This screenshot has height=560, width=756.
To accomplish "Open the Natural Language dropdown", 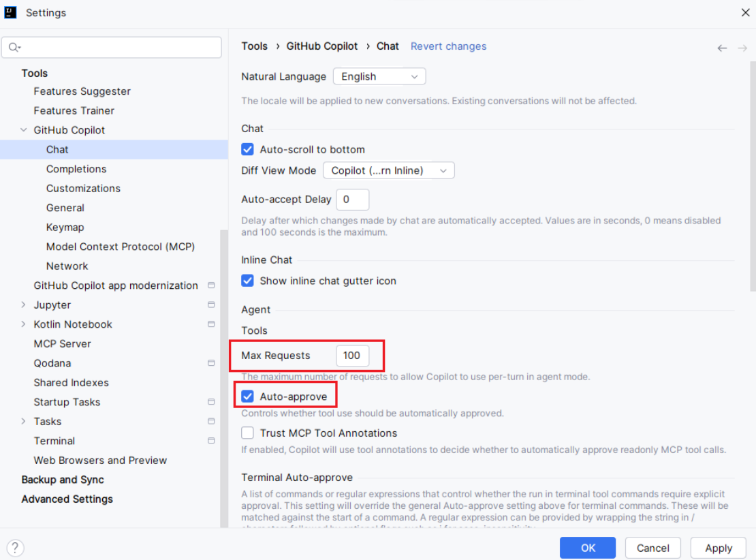I will click(x=379, y=77).
